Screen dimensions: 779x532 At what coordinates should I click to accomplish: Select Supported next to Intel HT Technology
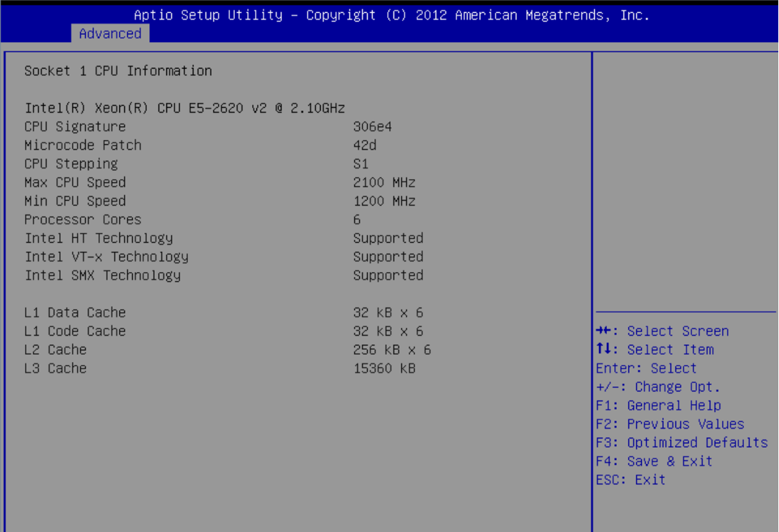[x=388, y=239]
